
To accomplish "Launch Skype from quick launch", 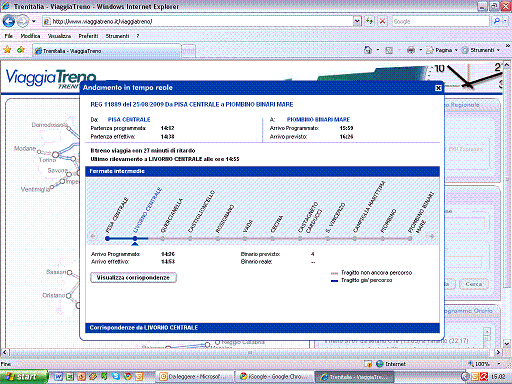I will click(x=116, y=377).
